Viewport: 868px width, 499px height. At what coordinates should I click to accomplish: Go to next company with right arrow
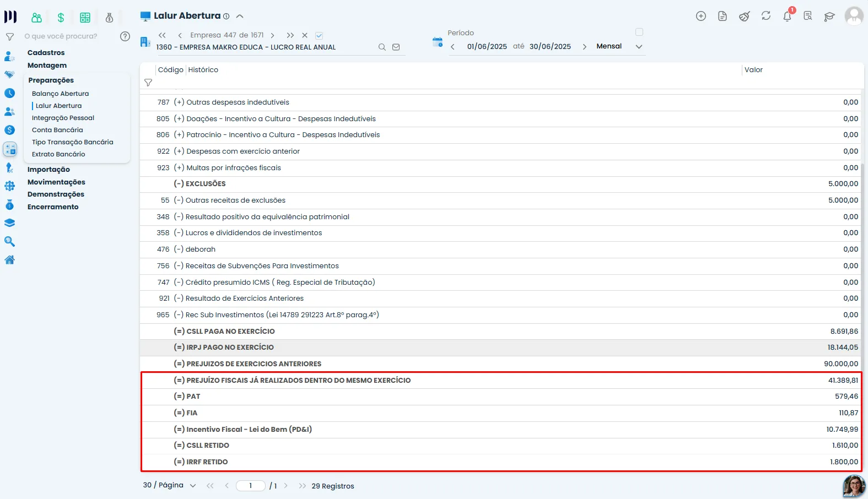(x=272, y=35)
